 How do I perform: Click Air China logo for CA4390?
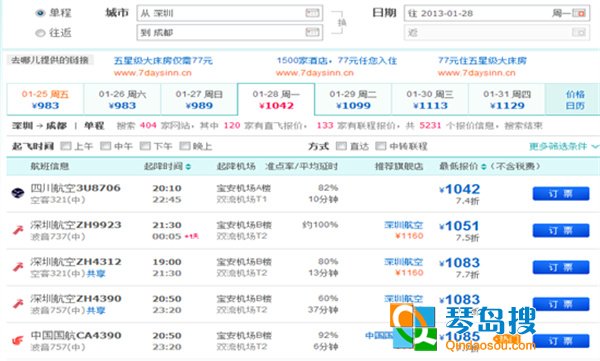coord(18,340)
